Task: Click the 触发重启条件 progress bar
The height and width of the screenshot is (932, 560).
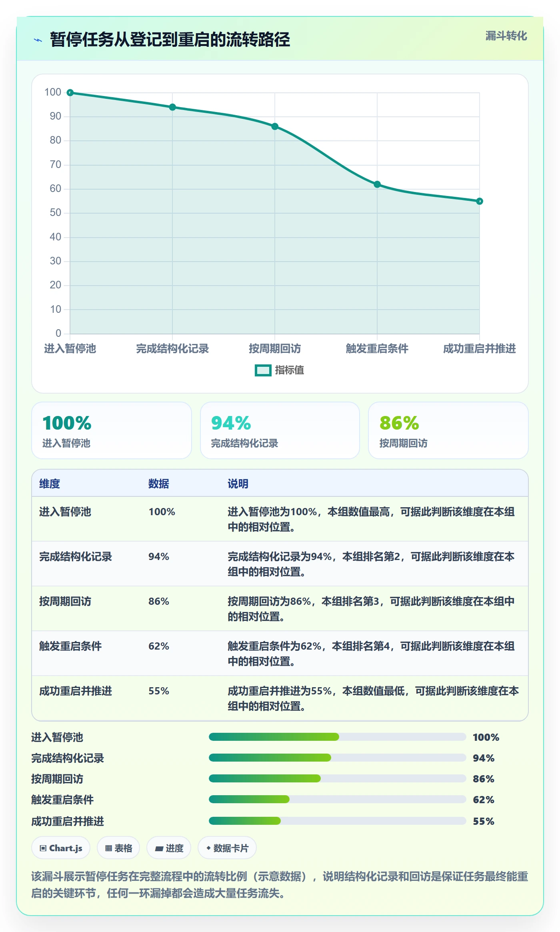Action: point(338,799)
